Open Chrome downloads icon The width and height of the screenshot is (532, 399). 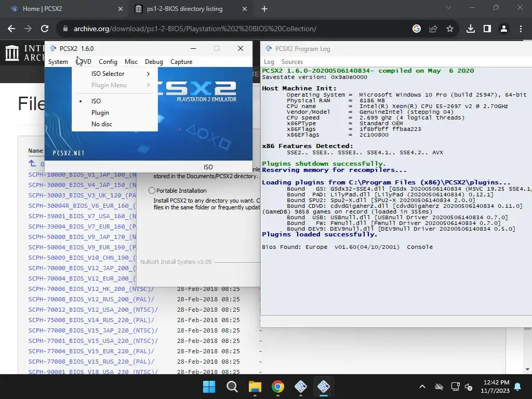point(471,29)
